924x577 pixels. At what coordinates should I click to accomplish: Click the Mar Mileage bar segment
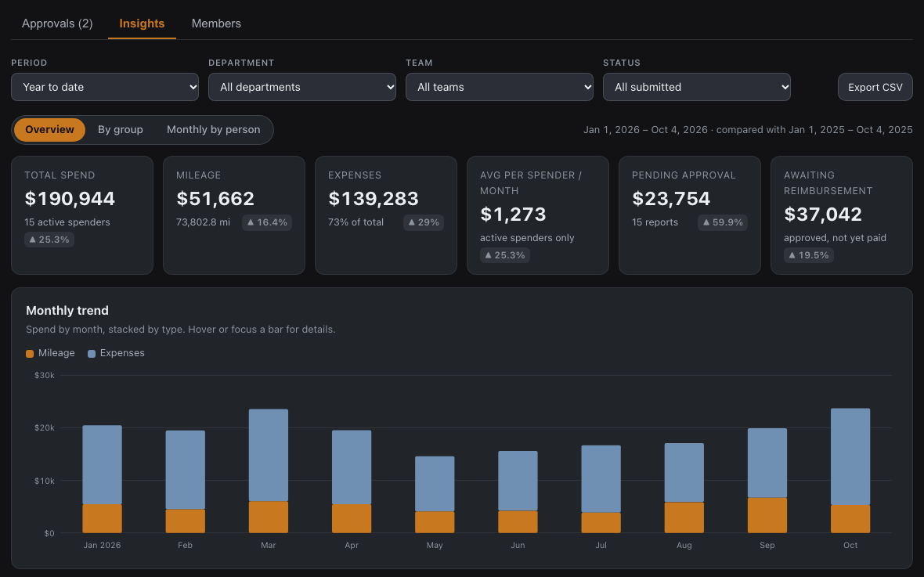[268, 517]
